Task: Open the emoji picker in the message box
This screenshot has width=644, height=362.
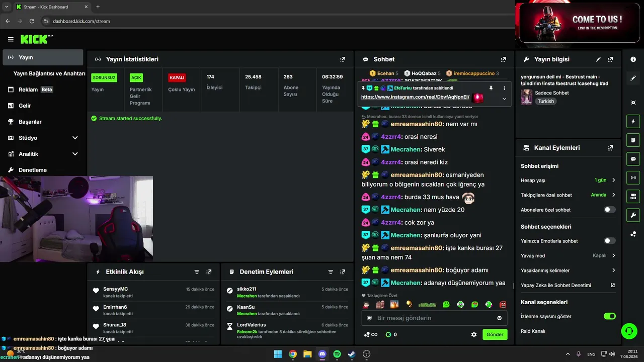Action: pos(499,318)
